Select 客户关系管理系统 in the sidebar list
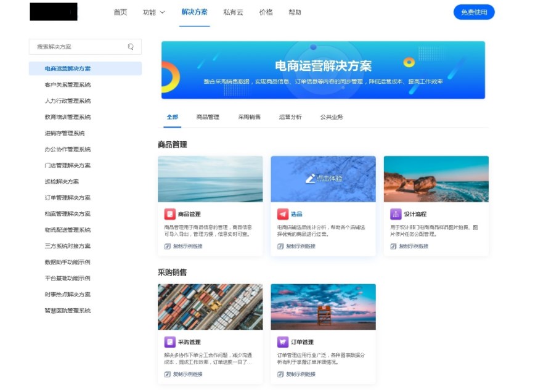This screenshot has width=538, height=392. 68,85
